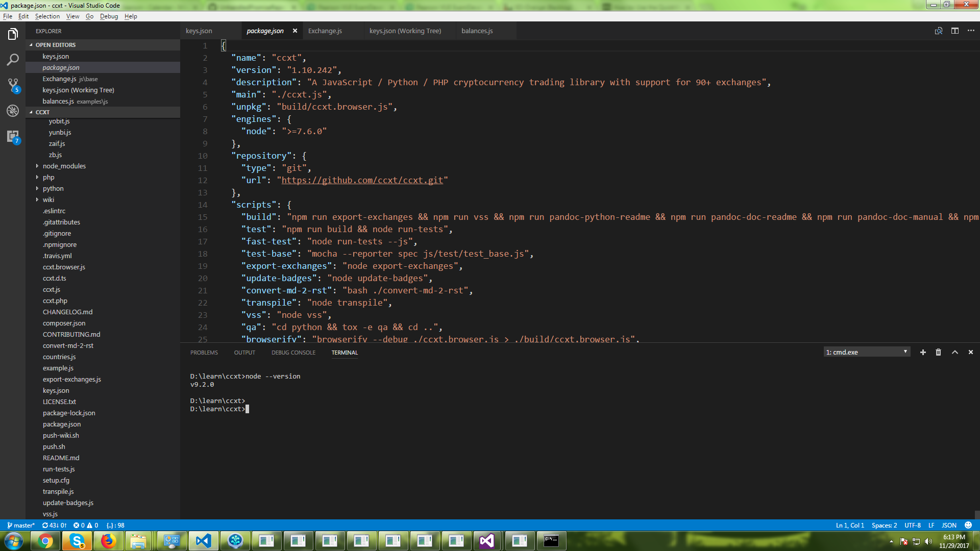Click the errors and warnings indicator
The width and height of the screenshot is (980, 551).
tap(87, 525)
